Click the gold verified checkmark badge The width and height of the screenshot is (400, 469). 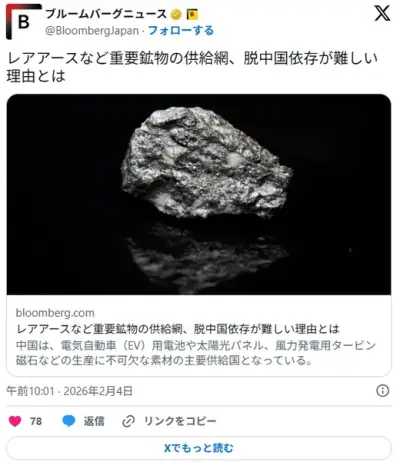(176, 14)
